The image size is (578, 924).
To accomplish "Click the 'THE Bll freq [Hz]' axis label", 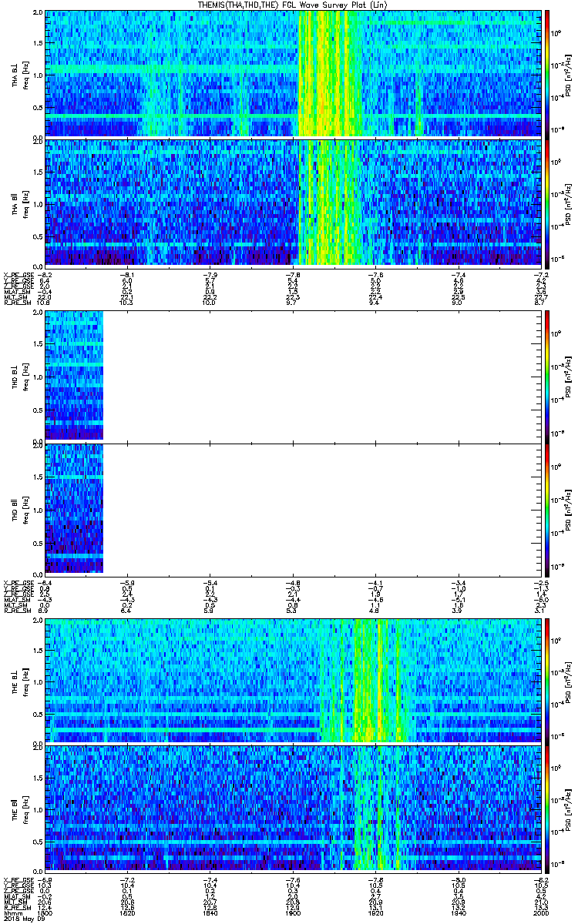I will (19, 808).
